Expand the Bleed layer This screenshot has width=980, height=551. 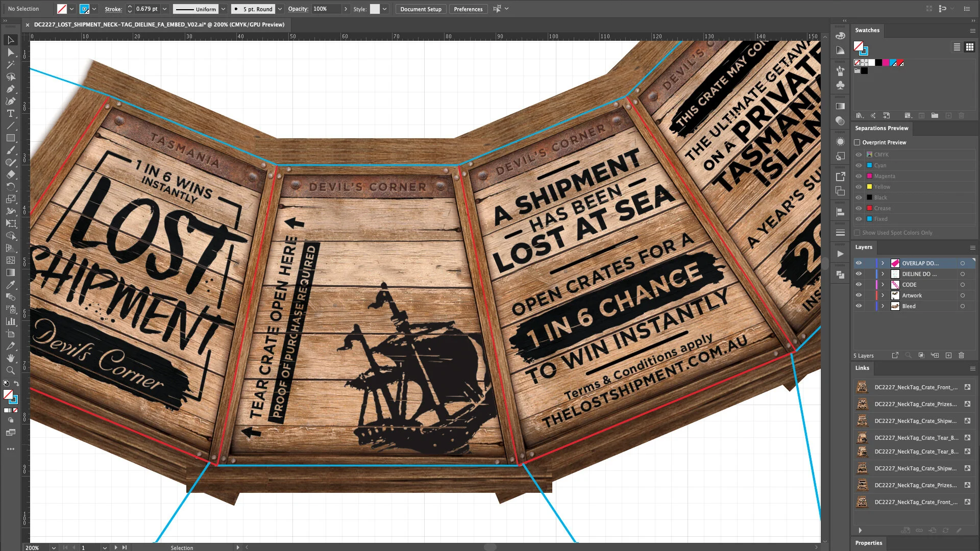pos(883,306)
